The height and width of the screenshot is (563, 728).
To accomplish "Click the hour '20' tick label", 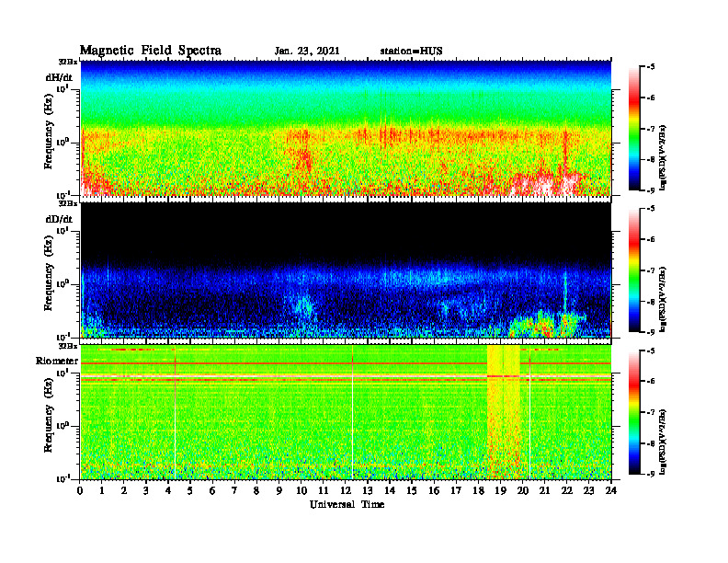I will (x=523, y=490).
